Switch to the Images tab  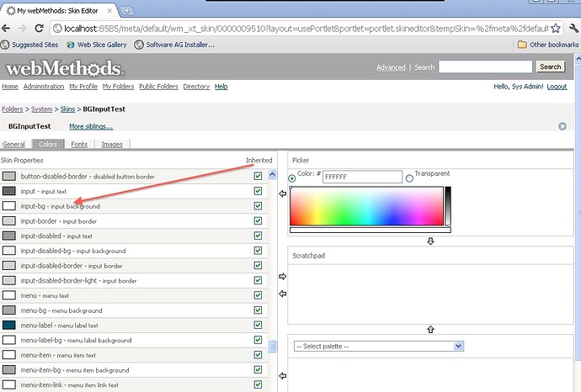tap(112, 144)
